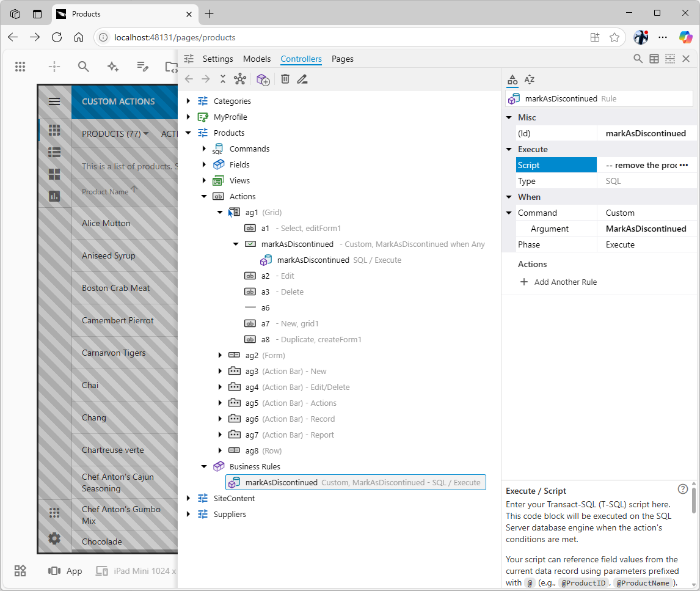Open search magnifier in the App Studio panel
The width and height of the screenshot is (700, 591).
coord(638,59)
